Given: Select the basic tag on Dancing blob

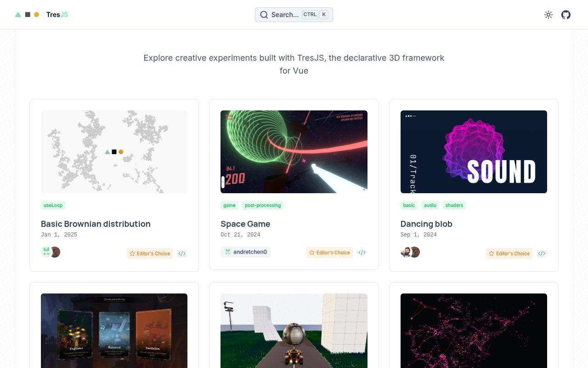Looking at the screenshot, I should click(x=409, y=205).
